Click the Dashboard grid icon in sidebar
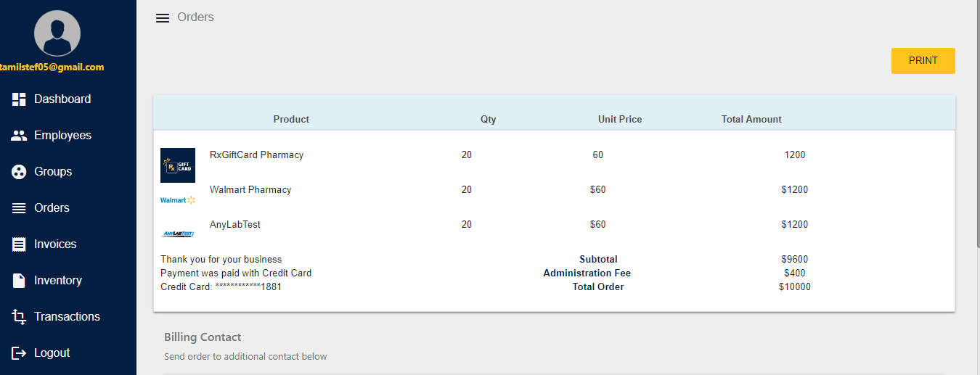Screen dimensions: 980x375 point(19,99)
